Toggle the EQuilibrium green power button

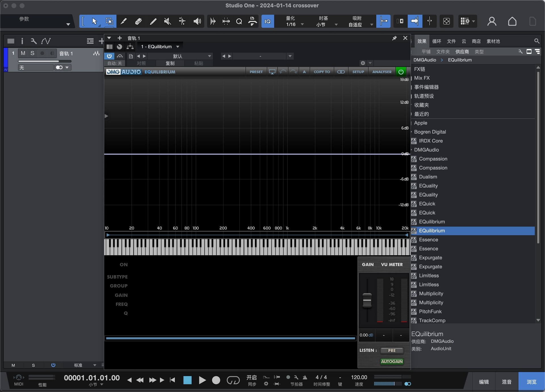pos(401,72)
